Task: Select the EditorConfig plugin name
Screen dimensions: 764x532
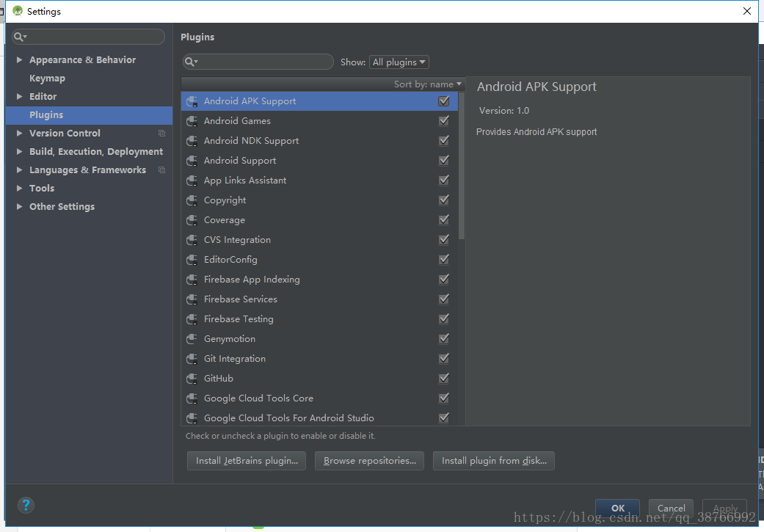Action: pyautogui.click(x=230, y=260)
